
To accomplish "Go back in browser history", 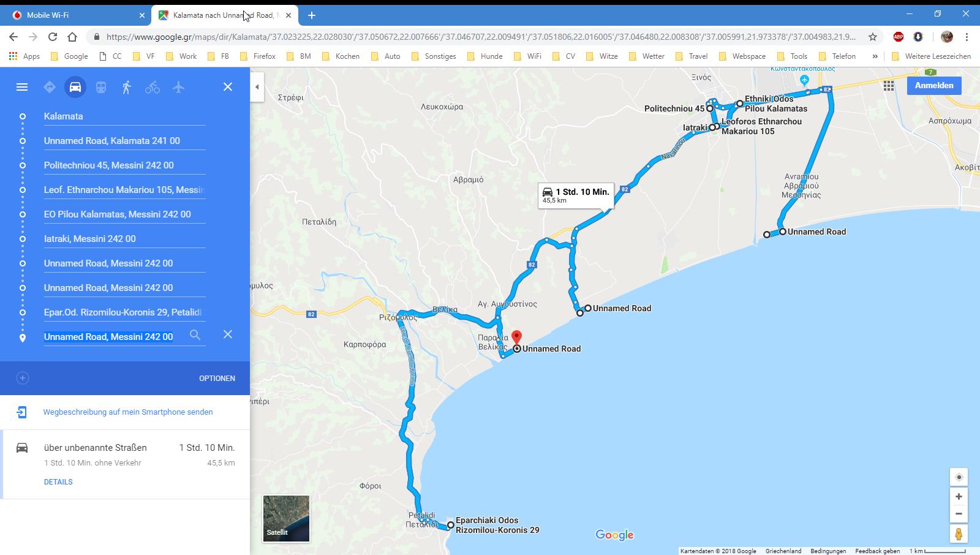I will click(x=13, y=37).
